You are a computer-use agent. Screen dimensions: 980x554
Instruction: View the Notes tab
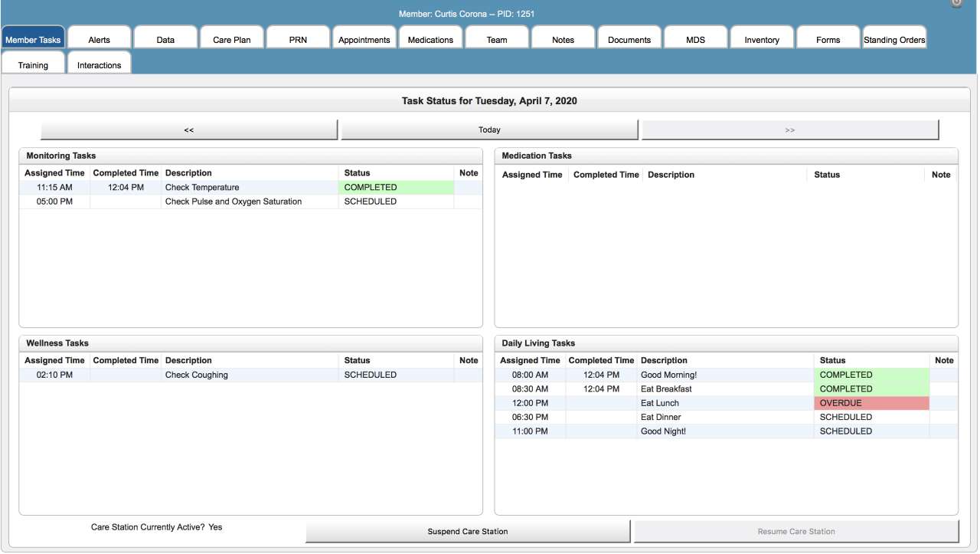[x=563, y=38]
